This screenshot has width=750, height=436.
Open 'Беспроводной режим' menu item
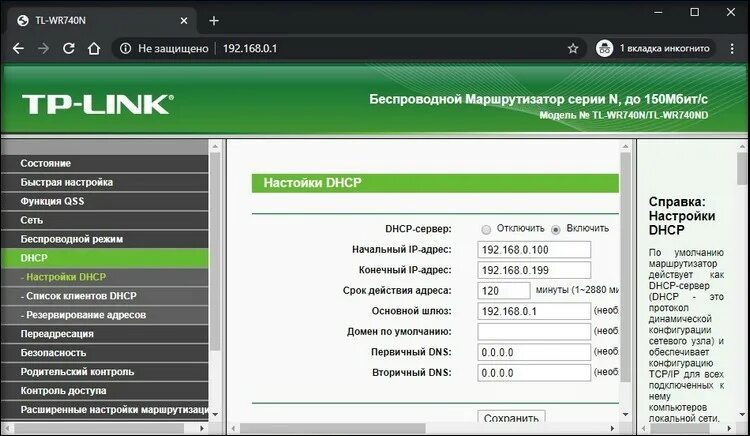click(105, 239)
